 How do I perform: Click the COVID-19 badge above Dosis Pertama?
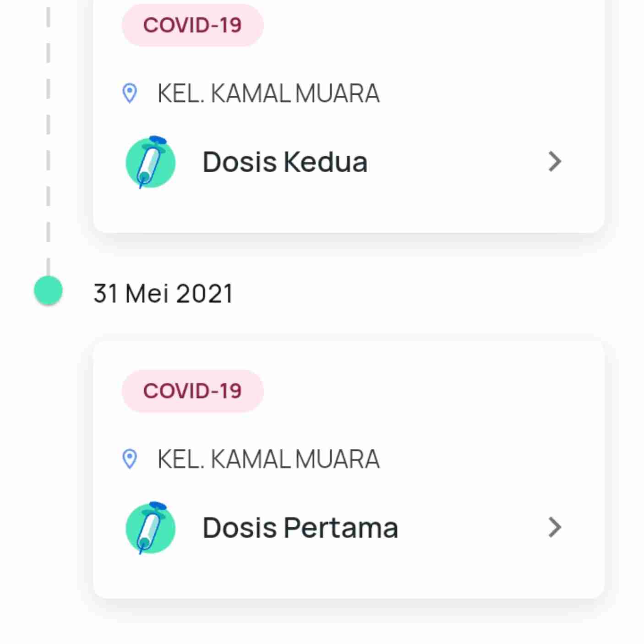point(192,391)
